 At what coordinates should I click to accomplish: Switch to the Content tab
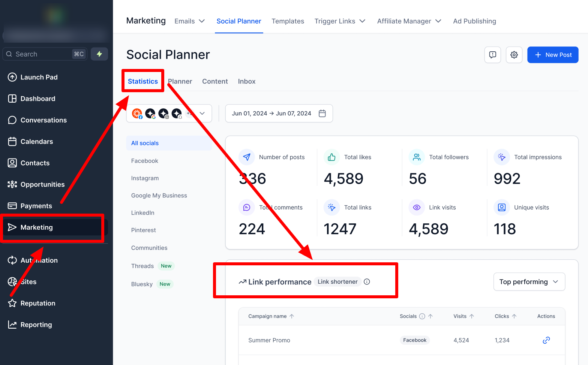coord(215,81)
